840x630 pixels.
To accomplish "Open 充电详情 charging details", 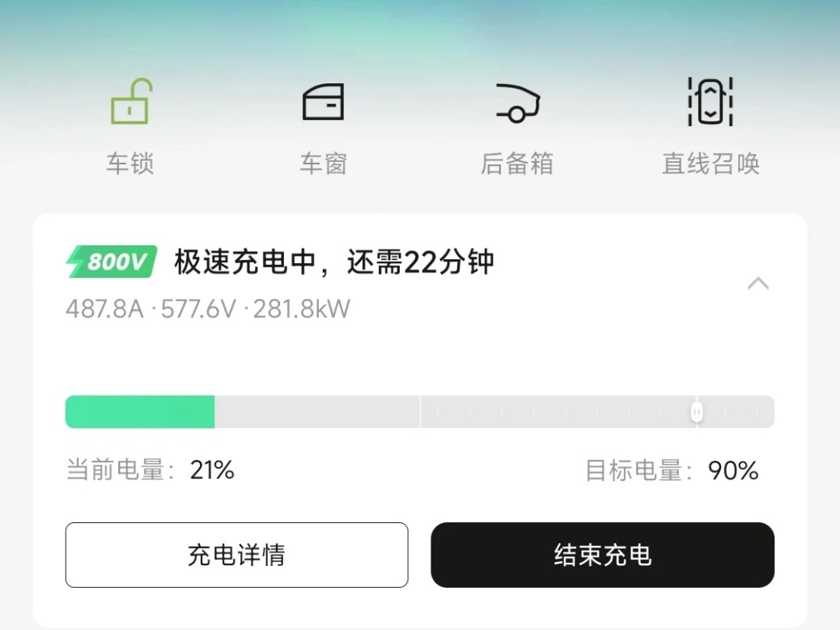I will click(x=237, y=555).
